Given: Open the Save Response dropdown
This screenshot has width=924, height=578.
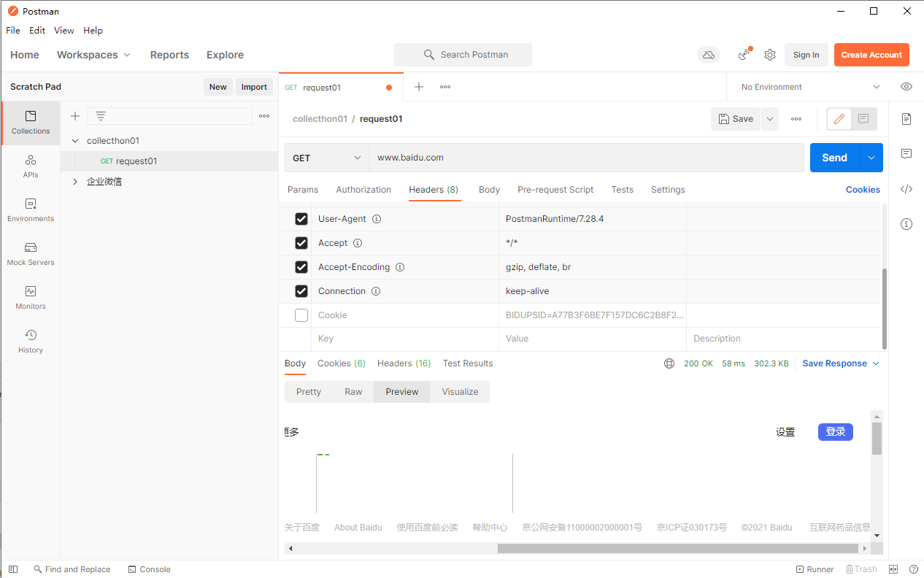Looking at the screenshot, I should click(x=841, y=363).
